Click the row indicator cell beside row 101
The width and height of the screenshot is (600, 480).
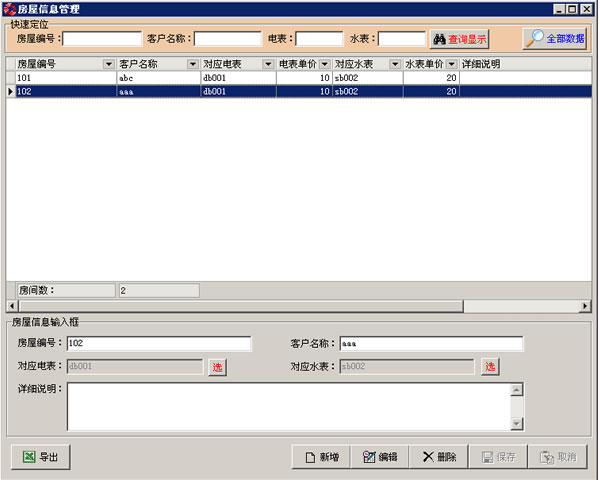[x=11, y=78]
